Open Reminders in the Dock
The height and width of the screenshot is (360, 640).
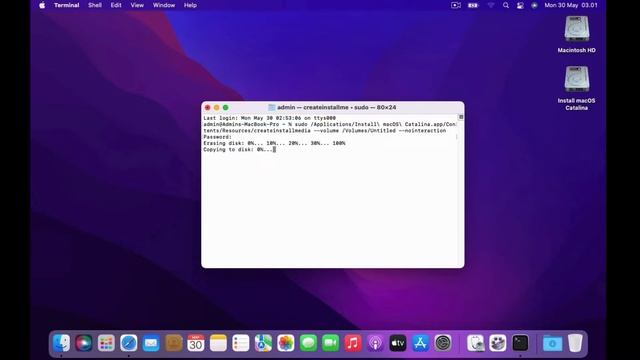click(241, 343)
